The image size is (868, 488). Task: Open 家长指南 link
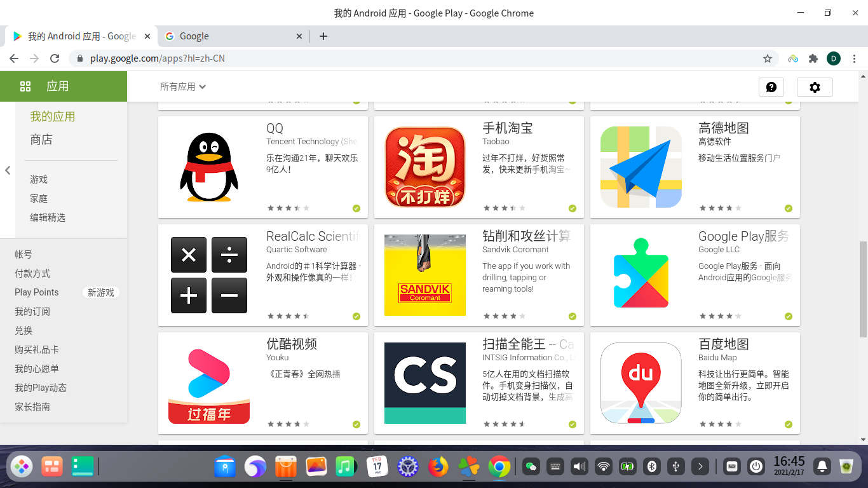click(x=32, y=407)
